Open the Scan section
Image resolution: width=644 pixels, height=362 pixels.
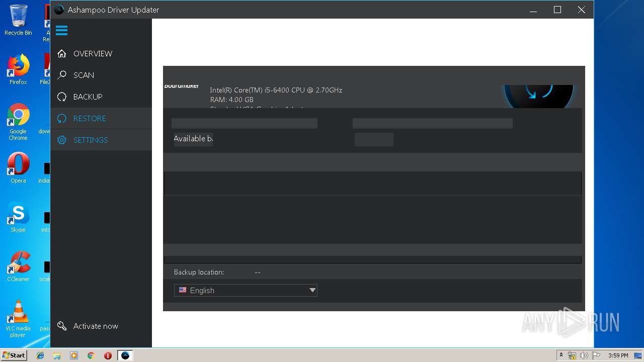pos(101,75)
